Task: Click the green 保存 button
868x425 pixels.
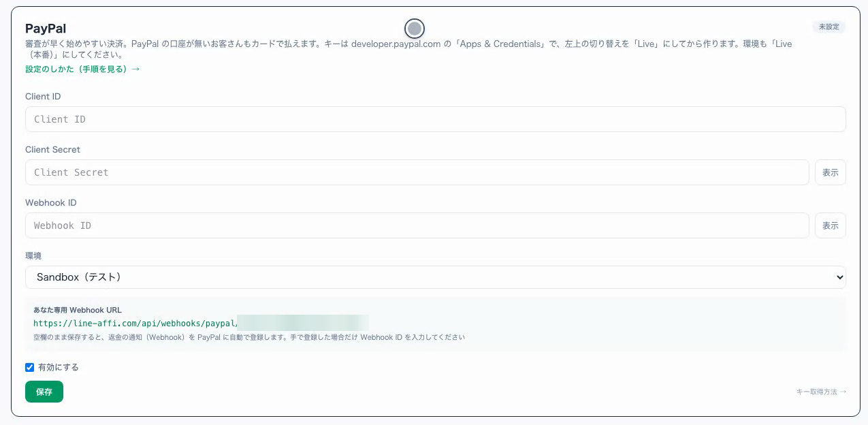Action: [44, 392]
